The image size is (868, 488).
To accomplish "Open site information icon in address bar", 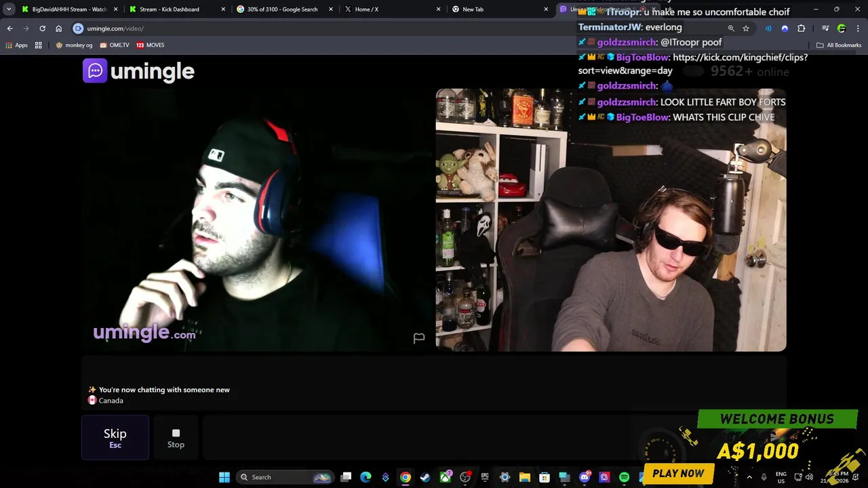I will point(78,28).
